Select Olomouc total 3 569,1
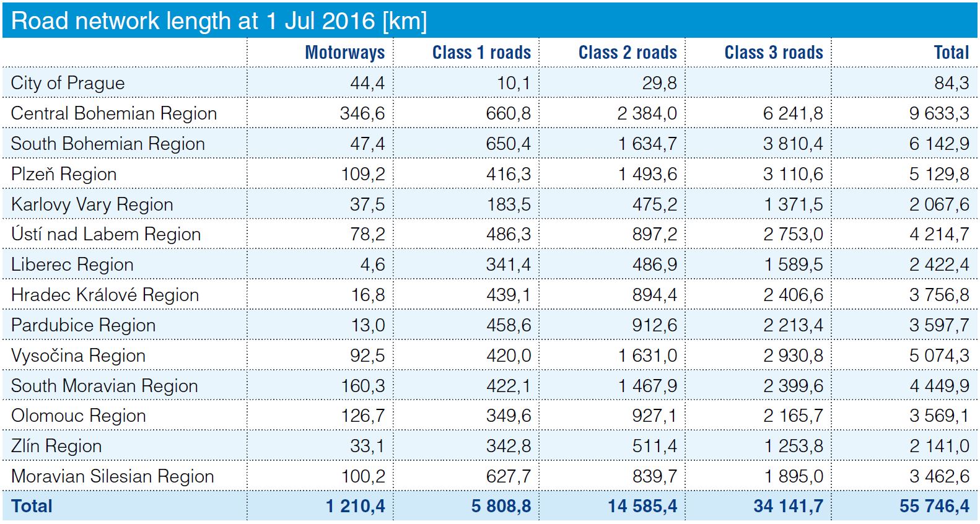 tap(939, 416)
